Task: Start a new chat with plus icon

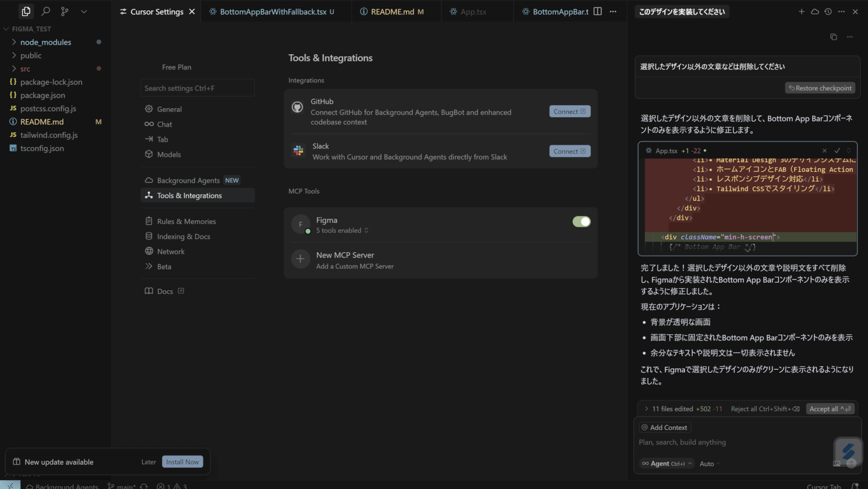Action: (801, 11)
